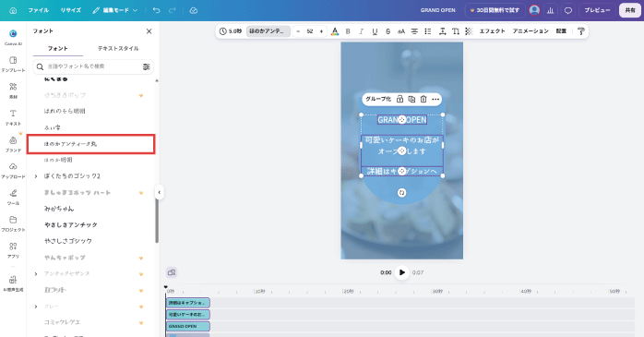The image size is (644, 337).
Task: Open the font name dropdown in toolbar
Action: coord(268,31)
